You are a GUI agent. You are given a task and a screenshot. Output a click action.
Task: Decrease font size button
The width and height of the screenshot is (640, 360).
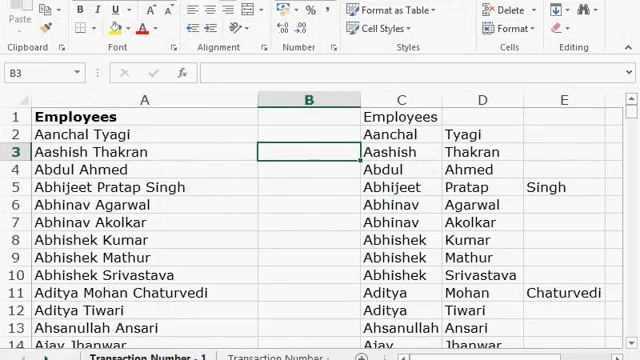[168, 10]
